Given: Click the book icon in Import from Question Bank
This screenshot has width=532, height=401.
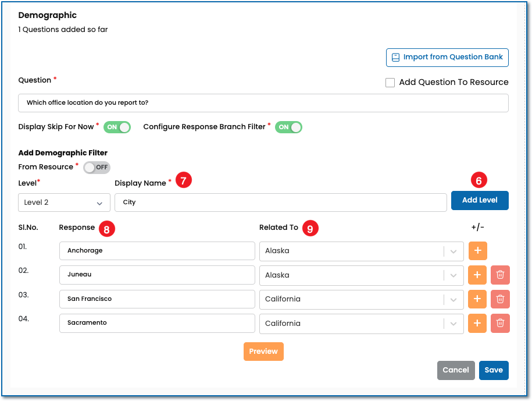Looking at the screenshot, I should tap(396, 57).
